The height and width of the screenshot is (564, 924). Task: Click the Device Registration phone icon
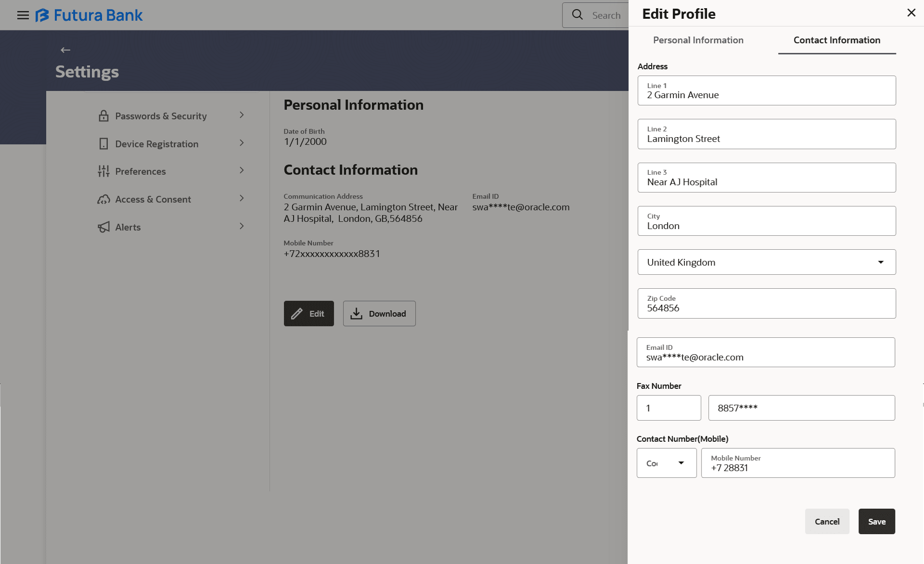103,144
